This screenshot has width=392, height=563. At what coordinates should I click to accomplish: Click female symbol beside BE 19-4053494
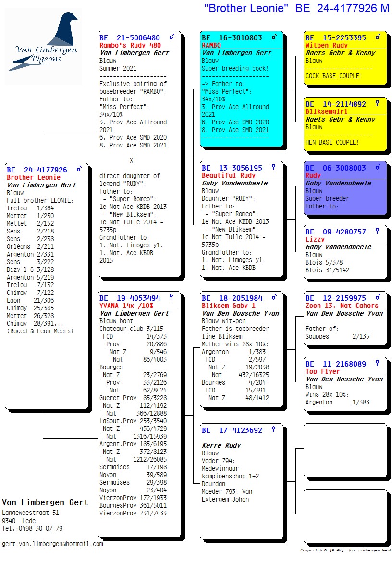[171, 298]
